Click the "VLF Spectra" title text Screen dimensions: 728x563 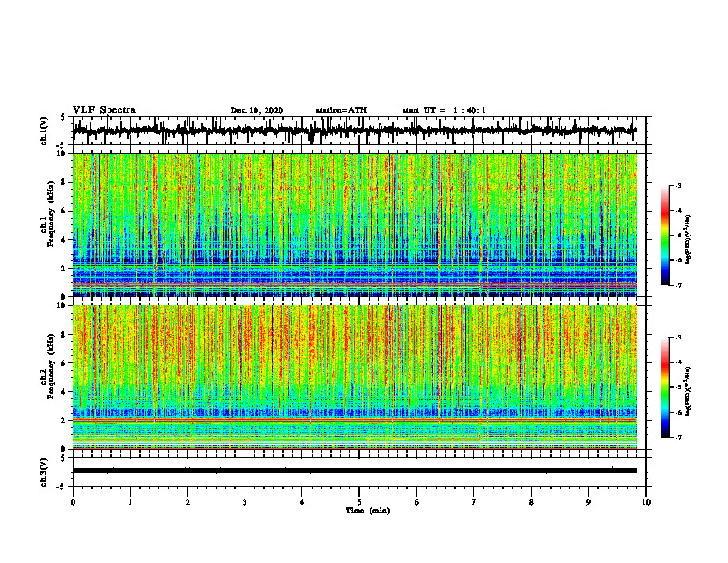pyautogui.click(x=104, y=110)
